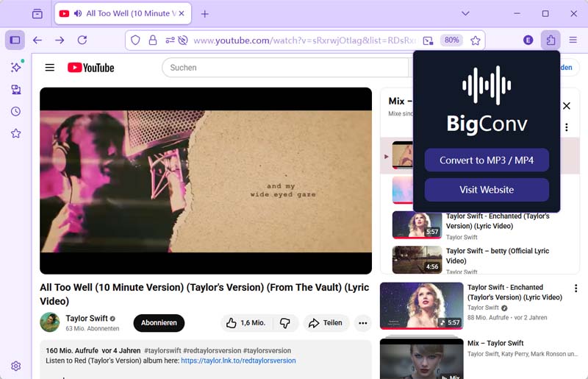588x379 pixels.
Task: Open the tracking protection shield icon
Action: click(135, 40)
